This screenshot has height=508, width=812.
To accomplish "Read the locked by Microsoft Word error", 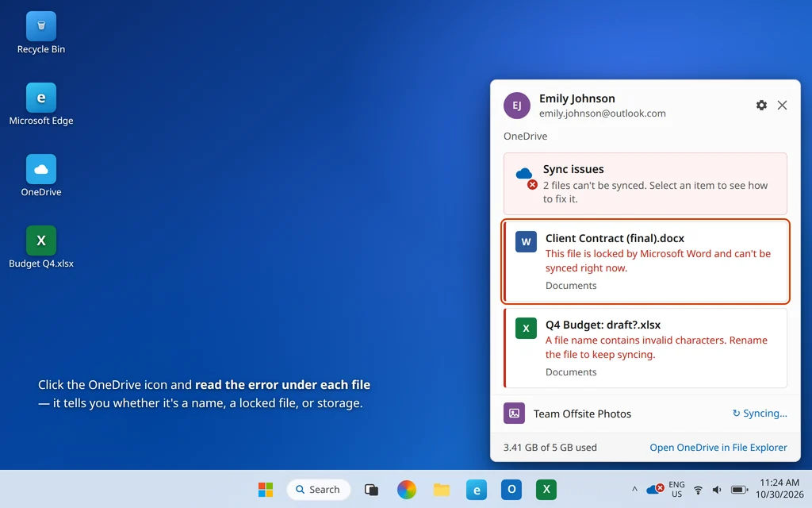I will tap(657, 260).
